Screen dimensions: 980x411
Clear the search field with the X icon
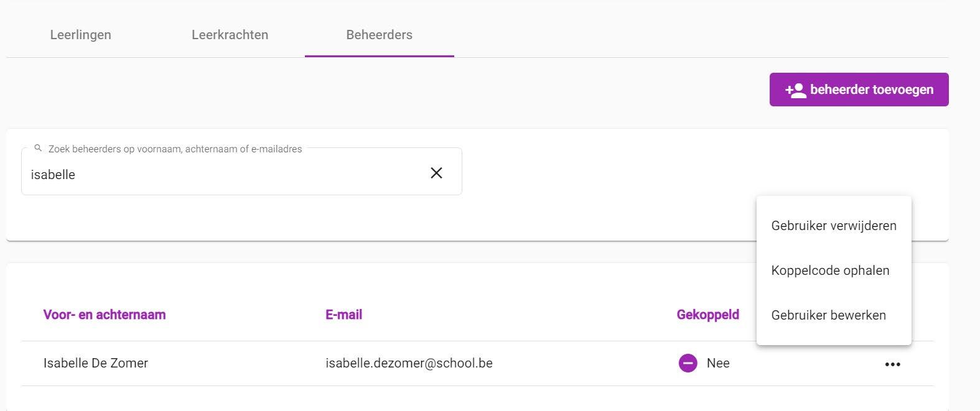[436, 173]
